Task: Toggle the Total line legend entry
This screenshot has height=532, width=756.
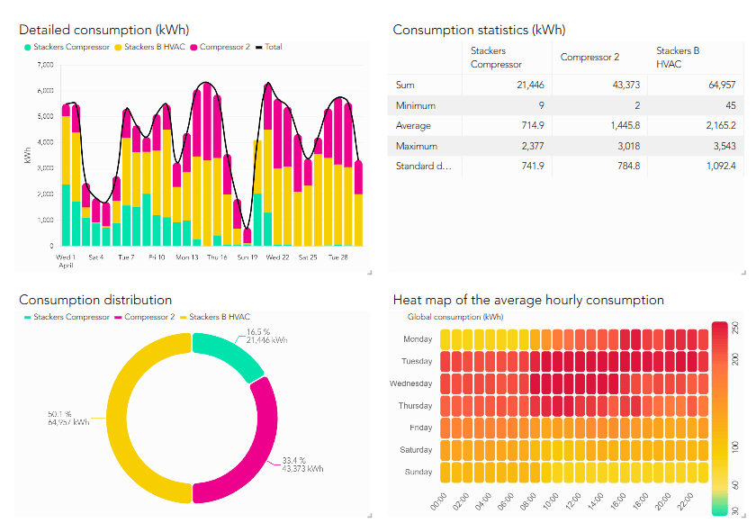Action: pos(268,47)
